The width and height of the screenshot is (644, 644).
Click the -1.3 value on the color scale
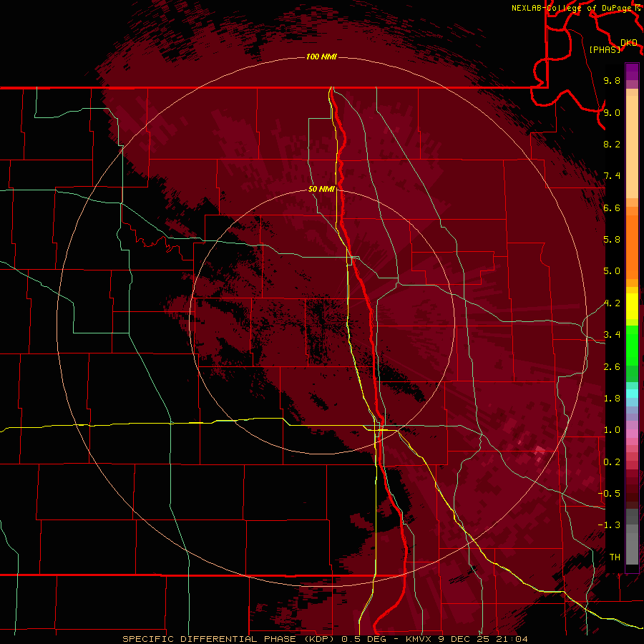click(609, 525)
